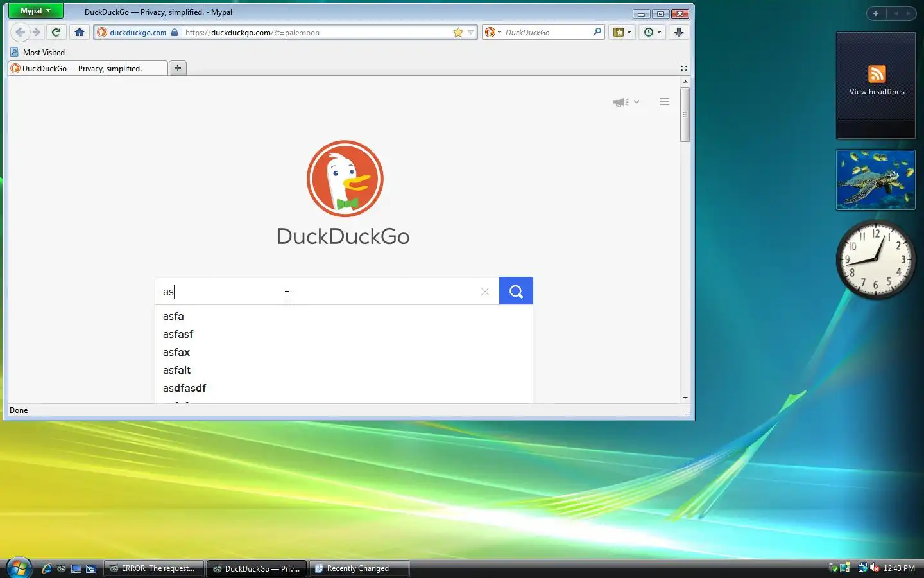
Task: Submit search with the blue magnifier button
Action: point(516,291)
